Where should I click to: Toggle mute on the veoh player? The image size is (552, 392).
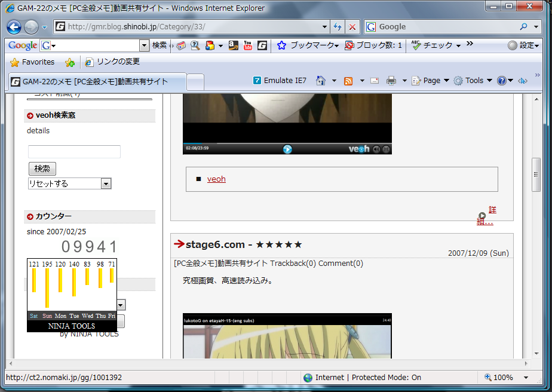tap(376, 149)
